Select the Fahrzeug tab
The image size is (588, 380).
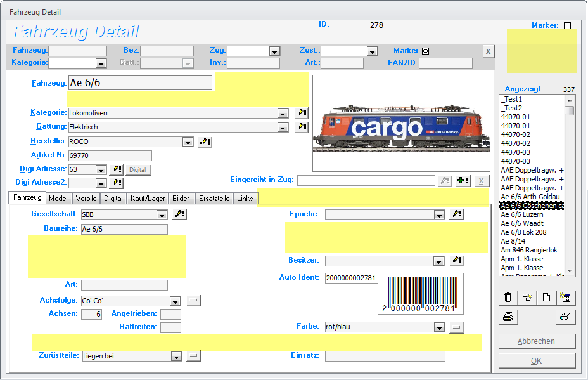pyautogui.click(x=27, y=197)
